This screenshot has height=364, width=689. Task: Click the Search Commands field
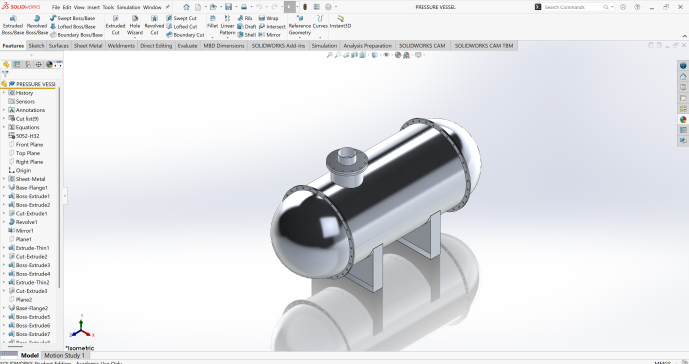(x=572, y=7)
